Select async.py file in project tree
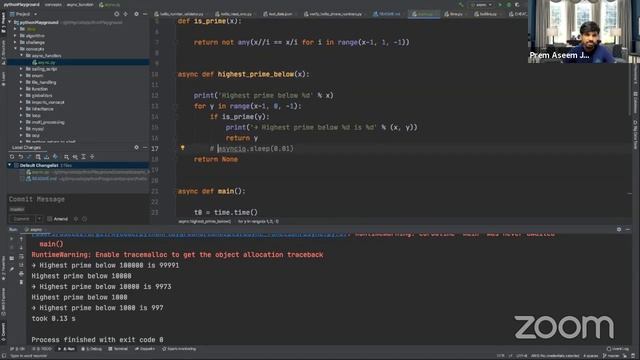 tap(46, 62)
